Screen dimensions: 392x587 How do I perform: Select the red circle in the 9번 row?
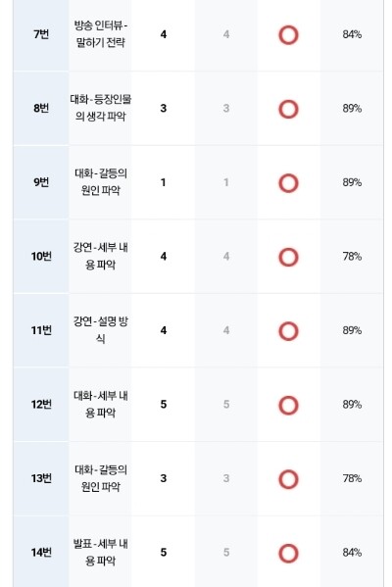coord(288,183)
